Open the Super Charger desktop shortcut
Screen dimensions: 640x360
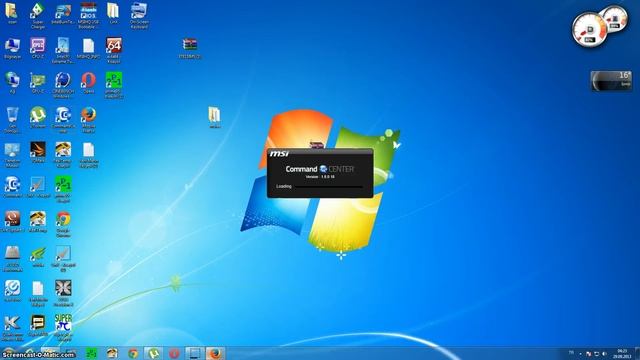click(x=38, y=16)
